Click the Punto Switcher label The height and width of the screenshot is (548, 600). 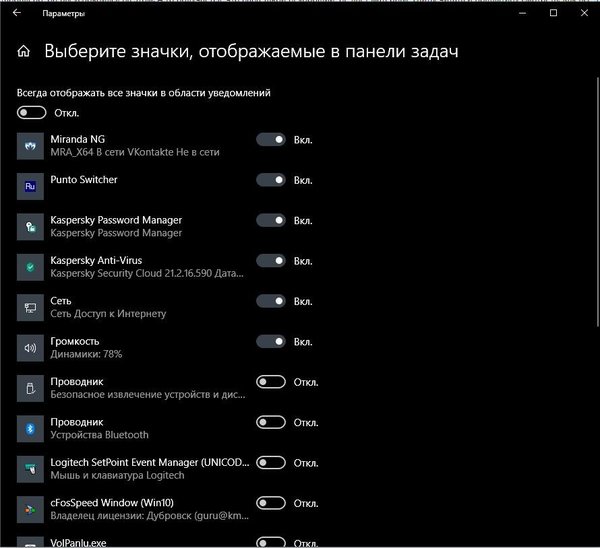[x=84, y=179]
